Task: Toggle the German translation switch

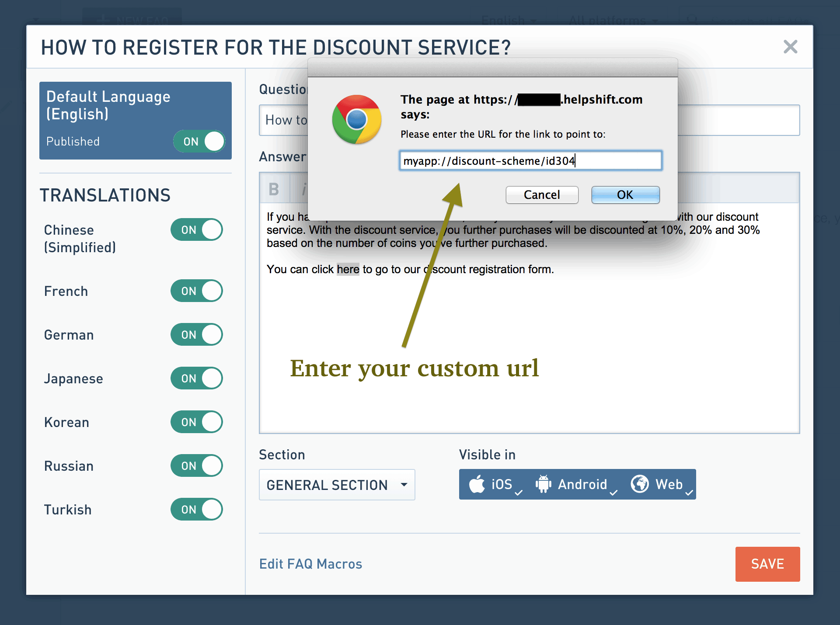Action: pyautogui.click(x=197, y=335)
